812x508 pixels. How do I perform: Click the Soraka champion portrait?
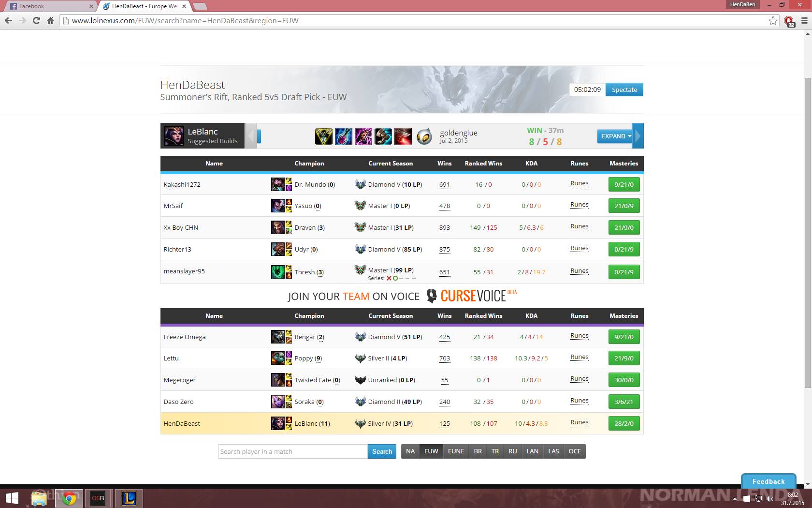click(x=278, y=402)
